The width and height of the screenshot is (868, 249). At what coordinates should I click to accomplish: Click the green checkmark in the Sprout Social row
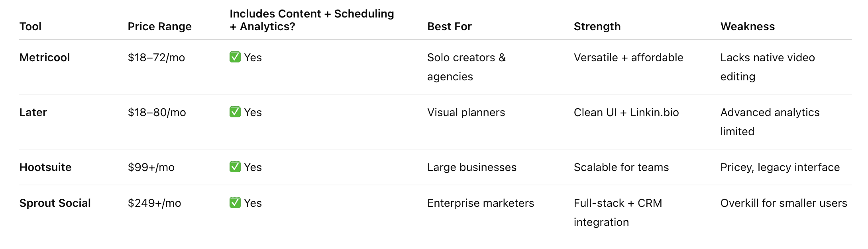235,203
